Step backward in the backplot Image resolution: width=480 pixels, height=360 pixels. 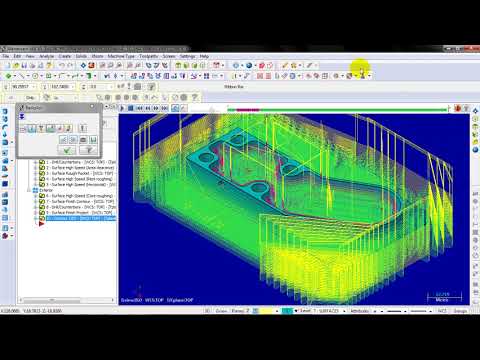click(148, 108)
